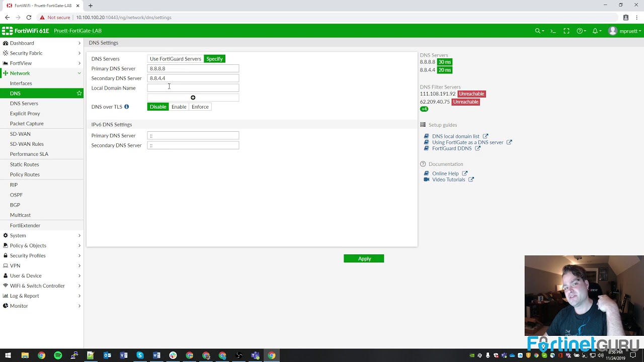Screen dimensions: 644x362
Task: Click the browser address bar URL
Action: coord(124,17)
